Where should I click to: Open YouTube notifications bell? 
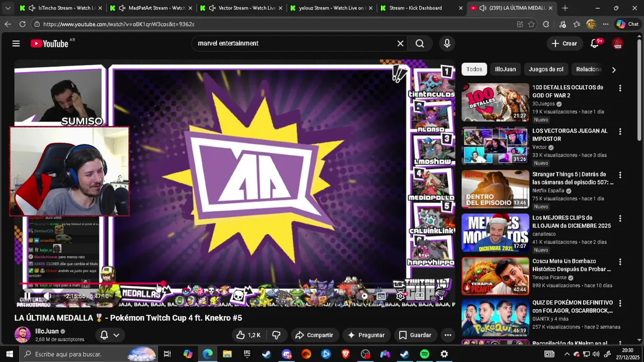point(595,44)
